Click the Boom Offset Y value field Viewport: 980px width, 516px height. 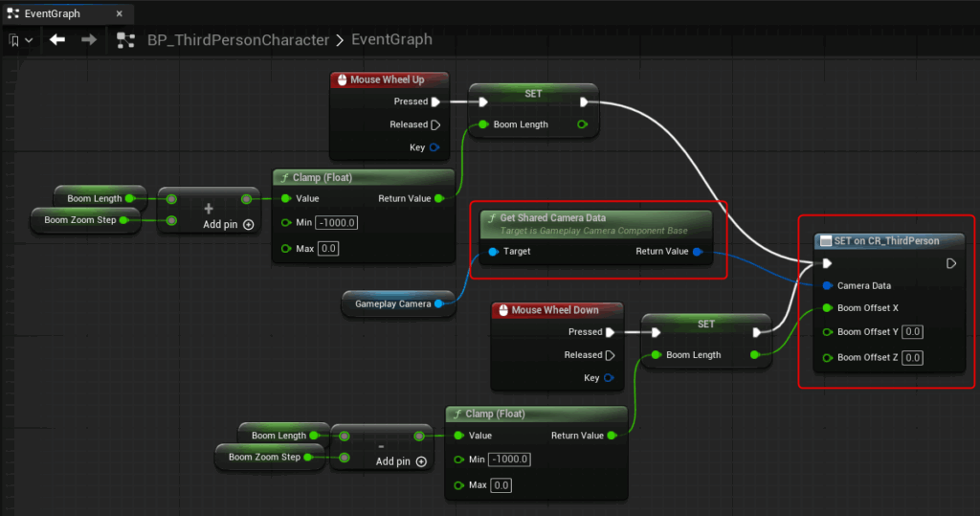pos(912,332)
